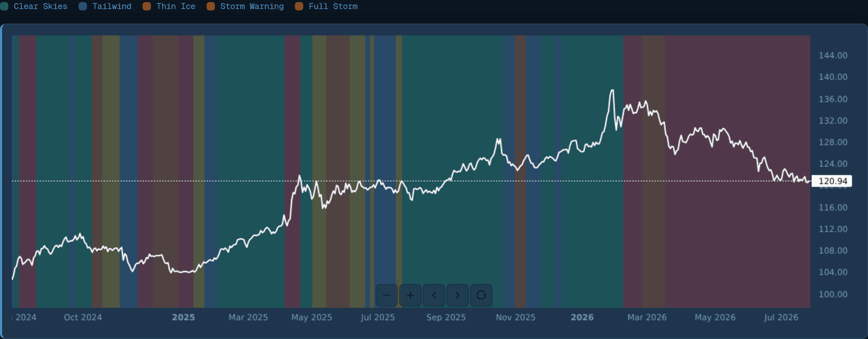
Task: Click the Nov 2025 time axis label
Action: point(516,317)
